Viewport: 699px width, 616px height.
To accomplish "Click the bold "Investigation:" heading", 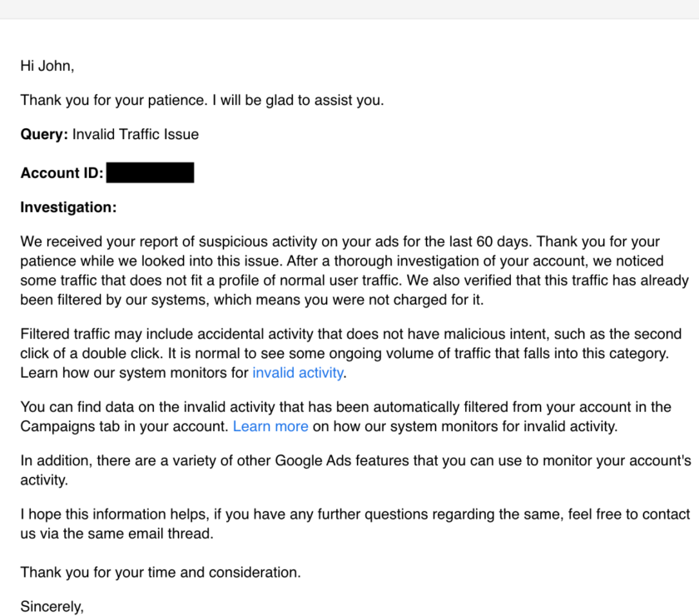I will 68,207.
